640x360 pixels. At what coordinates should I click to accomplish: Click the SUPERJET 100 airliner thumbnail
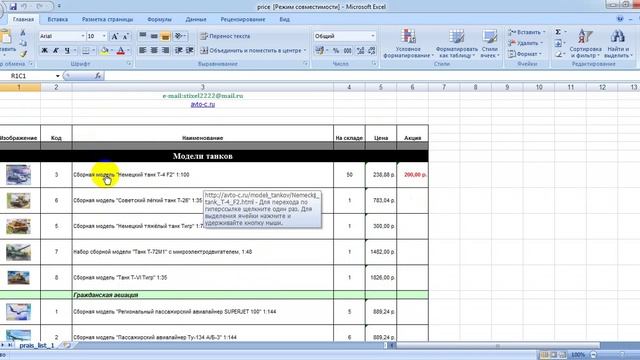pos(18,312)
